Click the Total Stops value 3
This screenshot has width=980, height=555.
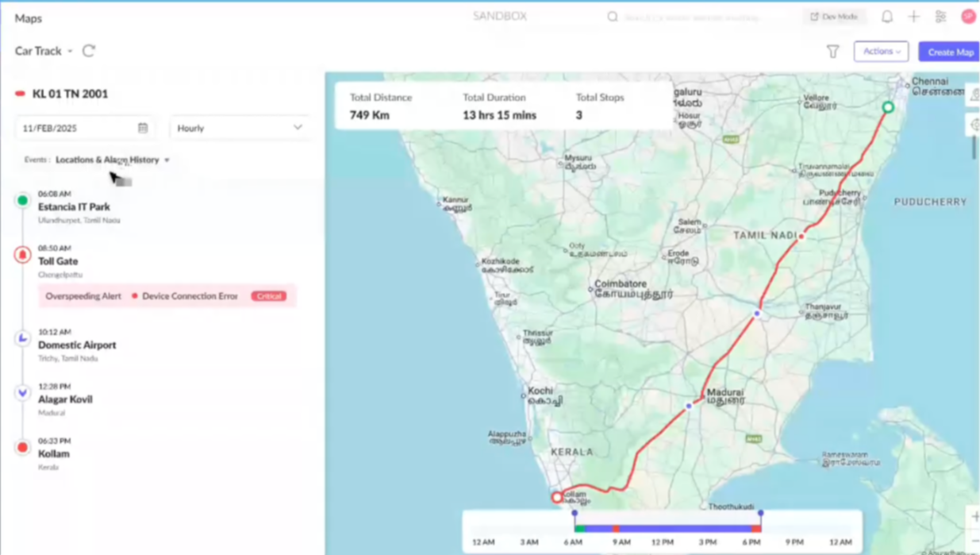pos(579,115)
